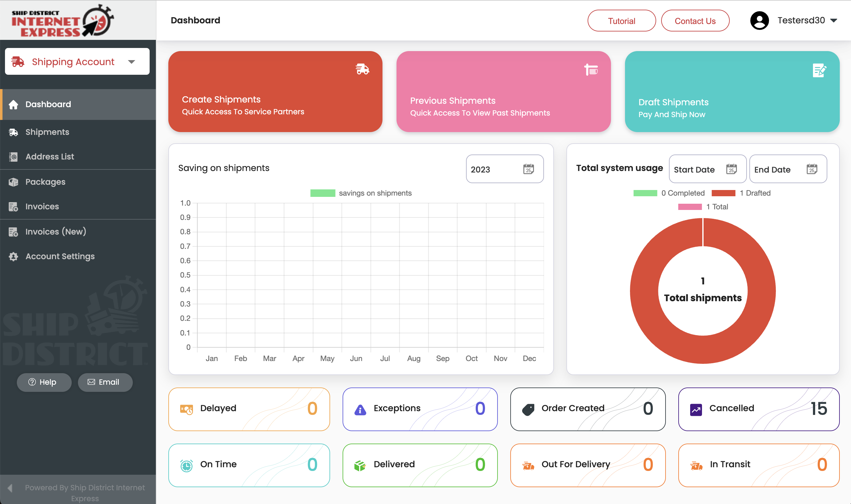The width and height of the screenshot is (851, 504).
Task: Click the '1 Total' pink legend swatch
Action: click(x=690, y=207)
